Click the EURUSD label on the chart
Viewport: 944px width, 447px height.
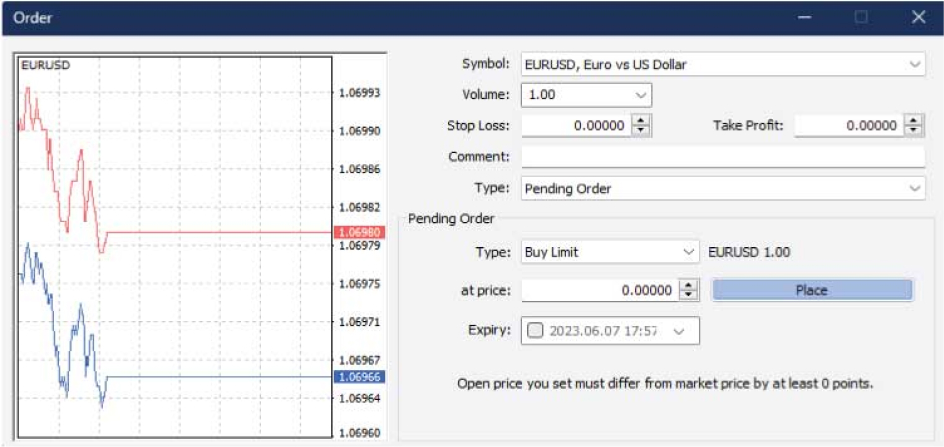pyautogui.click(x=45, y=65)
